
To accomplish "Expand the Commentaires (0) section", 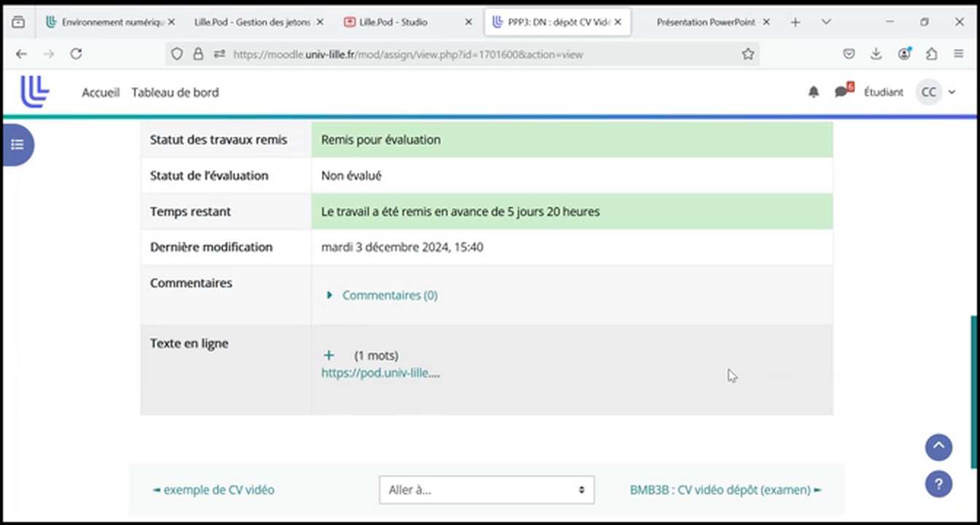I will coord(390,295).
